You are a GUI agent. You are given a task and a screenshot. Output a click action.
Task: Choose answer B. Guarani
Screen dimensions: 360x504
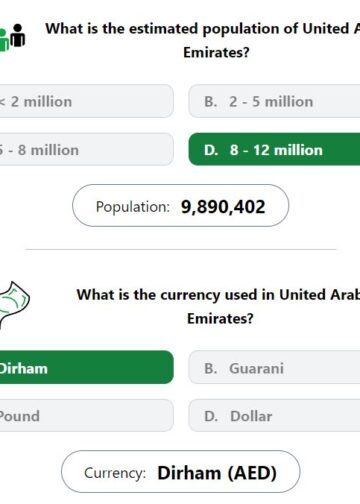point(274,367)
